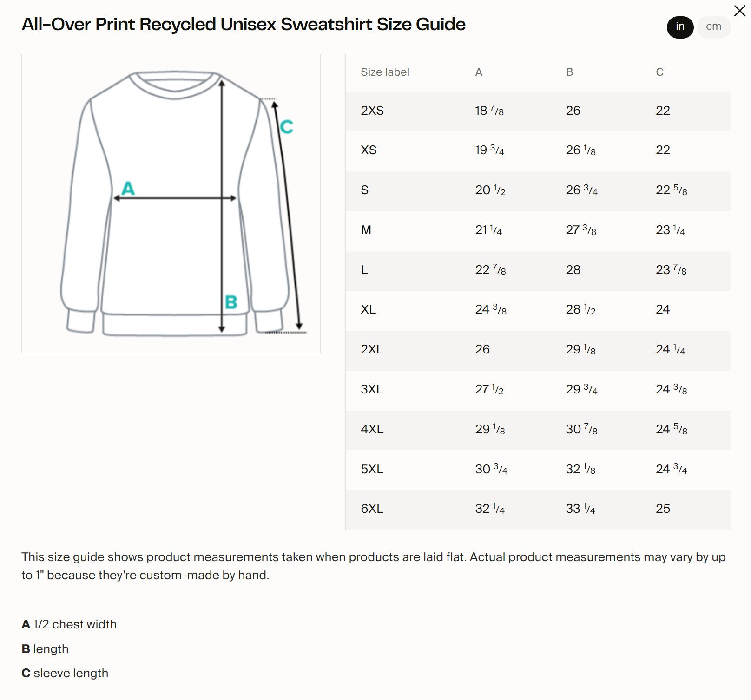Switch units to centimeters
The width and height of the screenshot is (751, 700).
point(713,27)
